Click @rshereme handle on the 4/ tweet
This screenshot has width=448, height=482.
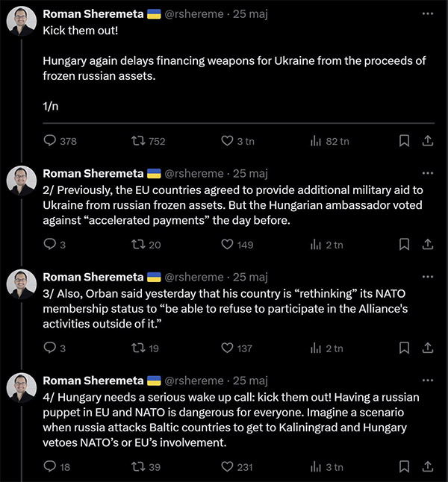pos(193,381)
